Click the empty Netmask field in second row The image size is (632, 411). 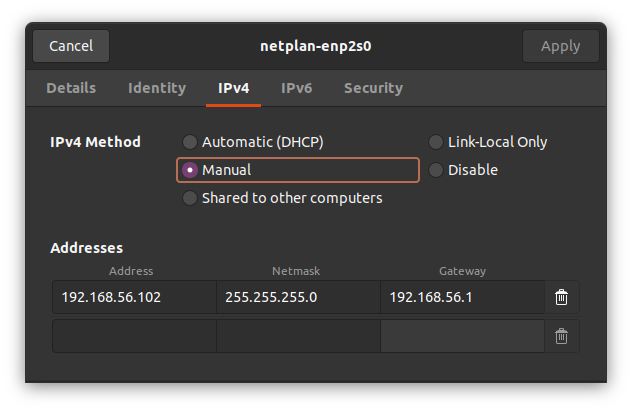tap(298, 336)
